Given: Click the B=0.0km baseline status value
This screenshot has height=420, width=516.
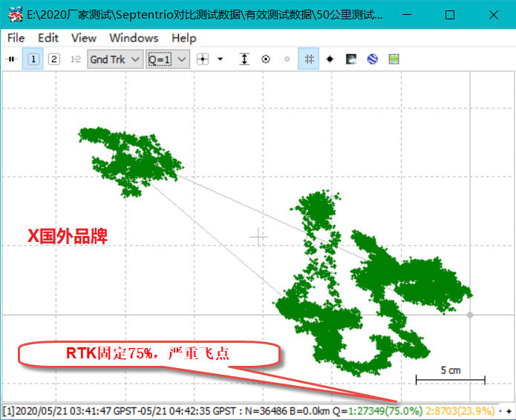Looking at the screenshot, I should (310, 411).
